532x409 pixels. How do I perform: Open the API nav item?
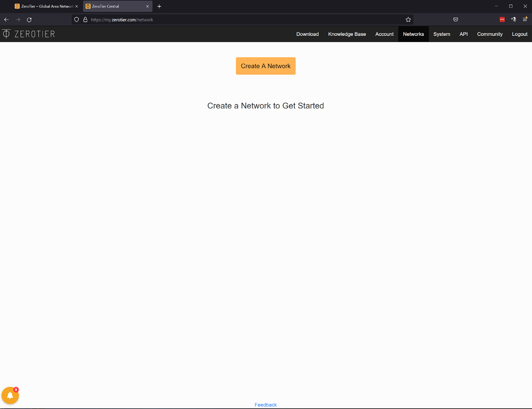tap(463, 34)
